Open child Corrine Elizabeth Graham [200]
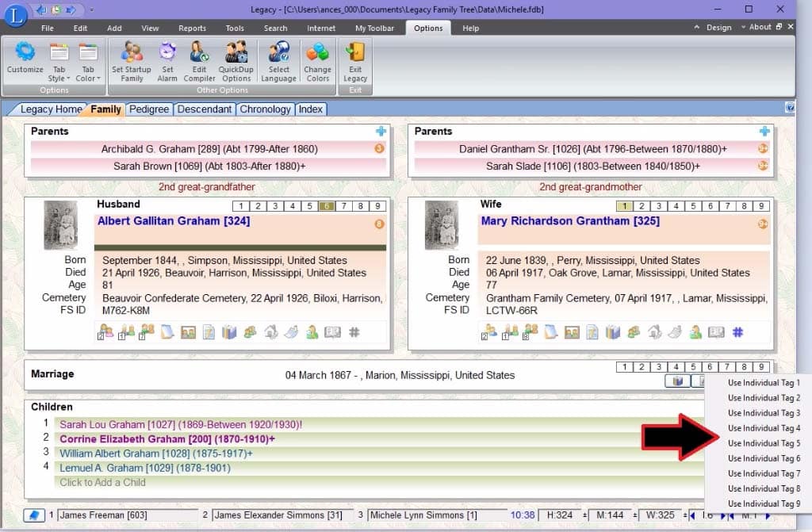Screen dimensions: 812x532 (167, 439)
